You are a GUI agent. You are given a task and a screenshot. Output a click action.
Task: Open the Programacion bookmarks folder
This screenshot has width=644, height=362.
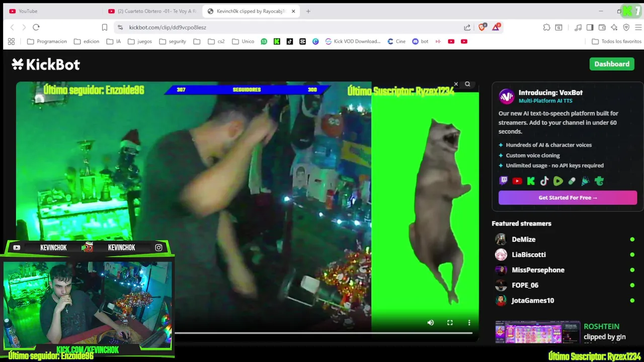pos(47,41)
